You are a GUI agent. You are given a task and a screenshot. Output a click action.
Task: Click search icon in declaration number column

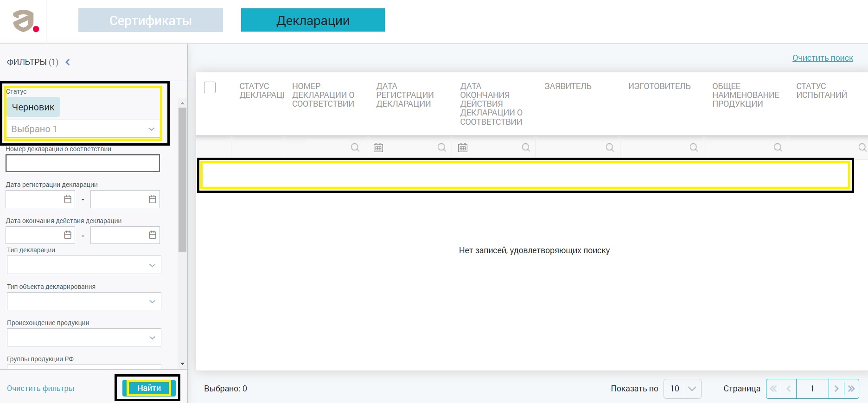coord(355,147)
